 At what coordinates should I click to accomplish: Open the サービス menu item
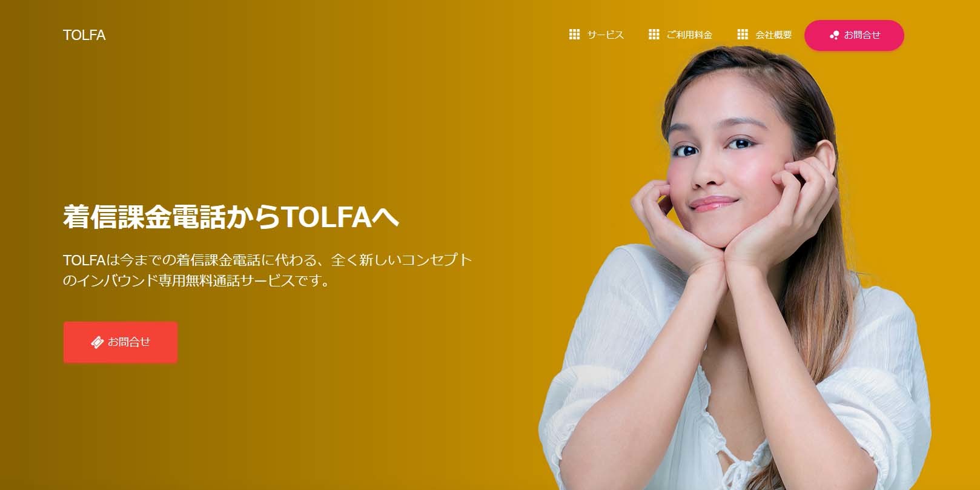pos(597,35)
